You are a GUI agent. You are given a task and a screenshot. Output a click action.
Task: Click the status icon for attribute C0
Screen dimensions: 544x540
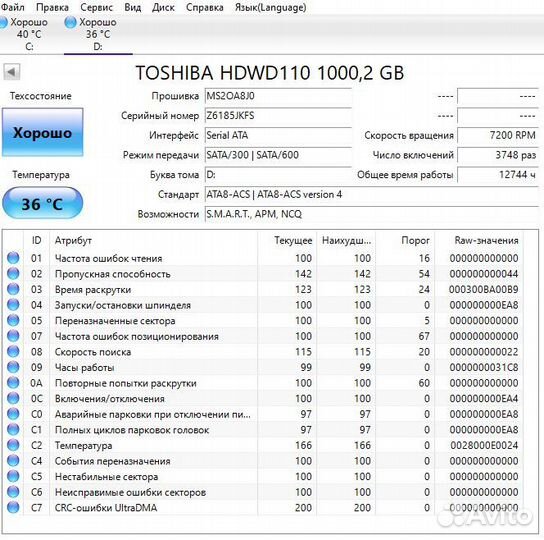pyautogui.click(x=13, y=414)
